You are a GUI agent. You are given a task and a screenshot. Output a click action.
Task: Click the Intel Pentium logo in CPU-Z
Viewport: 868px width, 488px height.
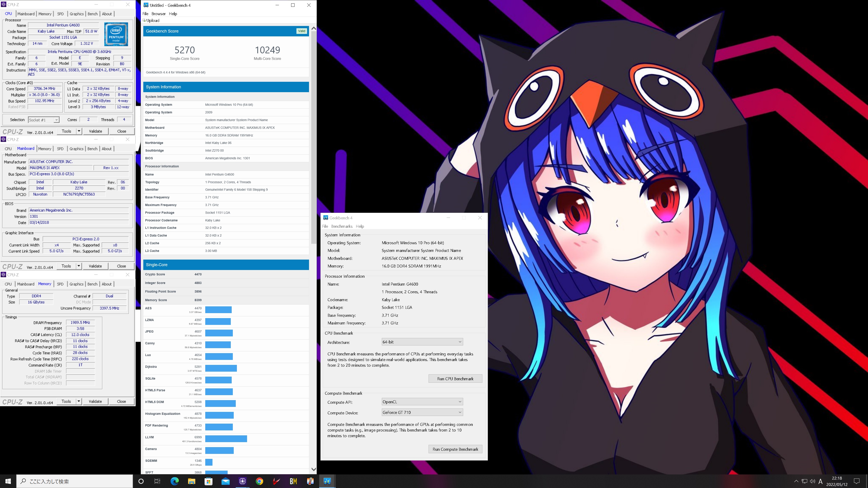116,34
